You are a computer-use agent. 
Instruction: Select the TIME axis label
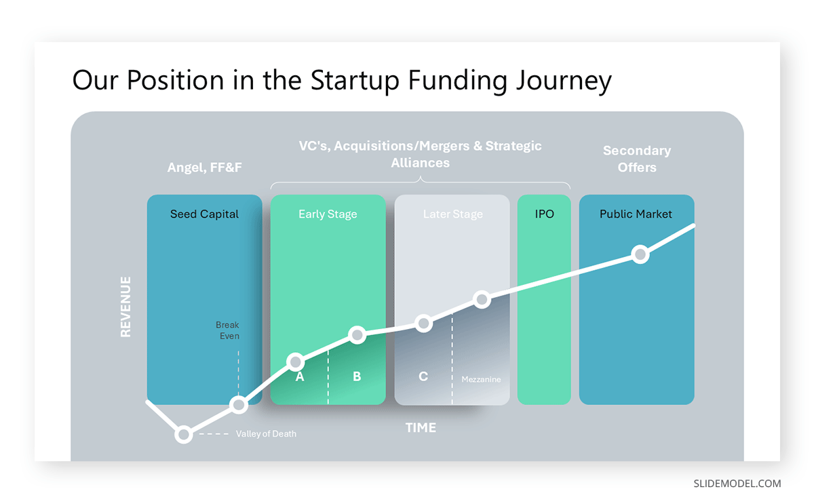point(421,428)
